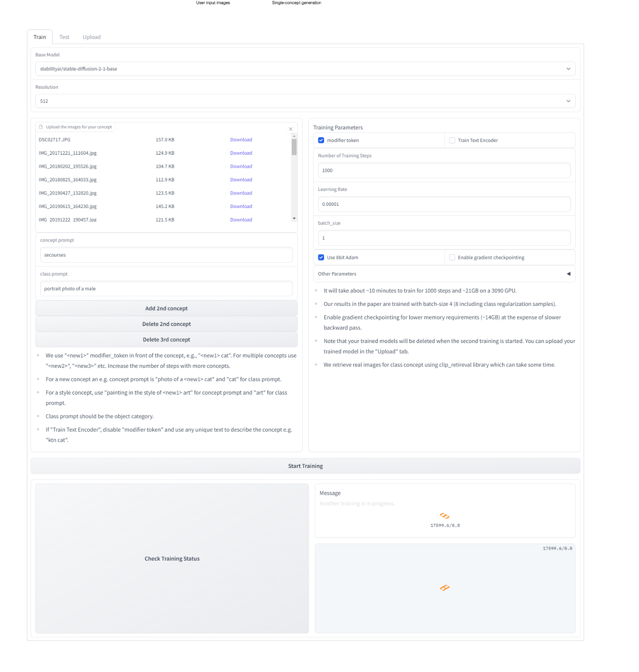Download the DSC02717.JPG file
The width and height of the screenshot is (639, 672).
click(241, 140)
